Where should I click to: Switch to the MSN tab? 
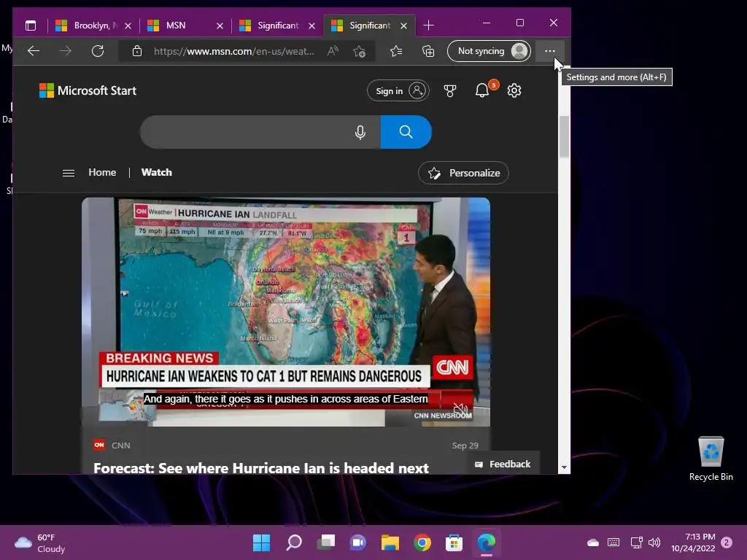coord(185,26)
